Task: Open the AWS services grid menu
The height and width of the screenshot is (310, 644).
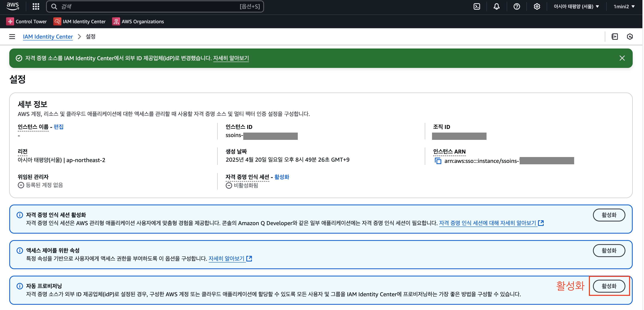Action: pyautogui.click(x=36, y=6)
